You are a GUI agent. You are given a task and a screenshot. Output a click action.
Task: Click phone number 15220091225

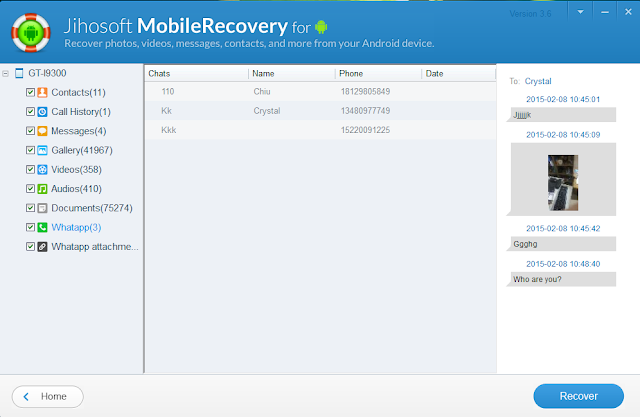[x=365, y=130]
